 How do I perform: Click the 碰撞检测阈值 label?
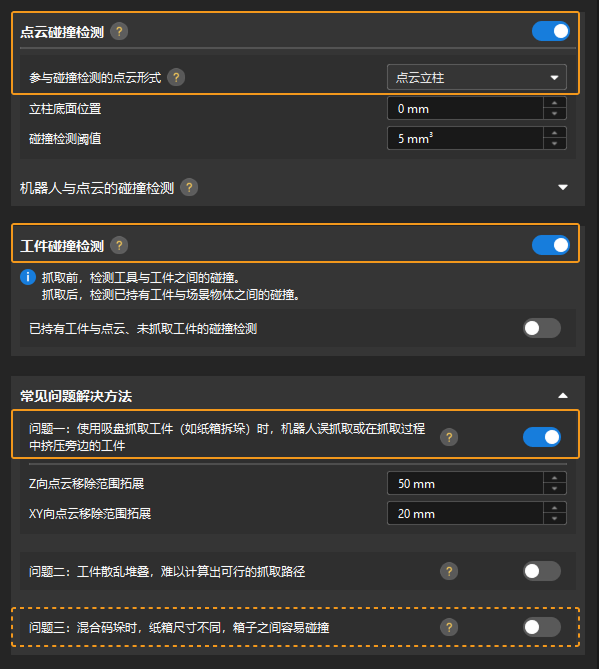point(65,139)
